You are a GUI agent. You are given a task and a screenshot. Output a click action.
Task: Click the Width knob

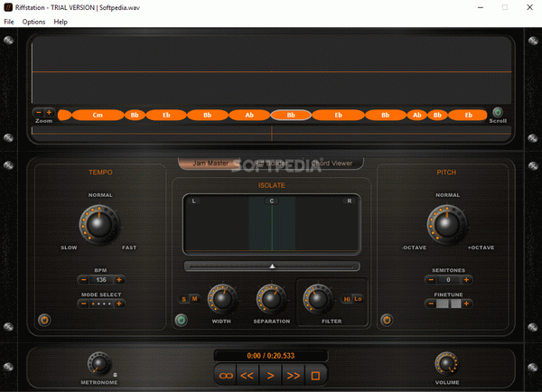click(222, 299)
